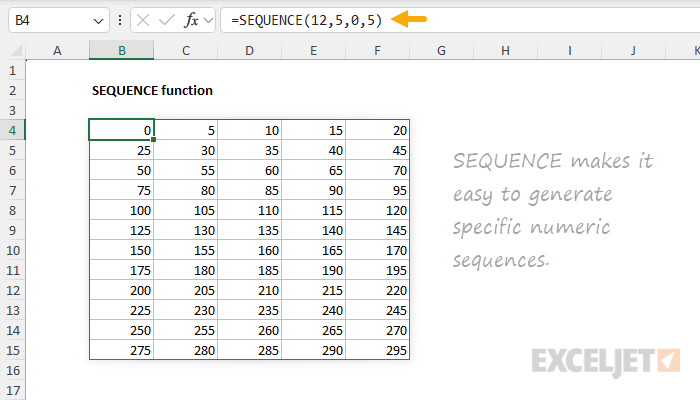Viewport: 700px width, 400px height.
Task: Select cell containing 220
Action: click(x=378, y=290)
